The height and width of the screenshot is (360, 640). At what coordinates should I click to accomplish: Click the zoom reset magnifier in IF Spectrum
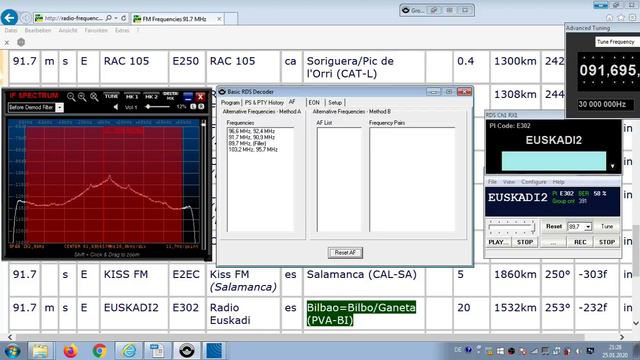(94, 97)
